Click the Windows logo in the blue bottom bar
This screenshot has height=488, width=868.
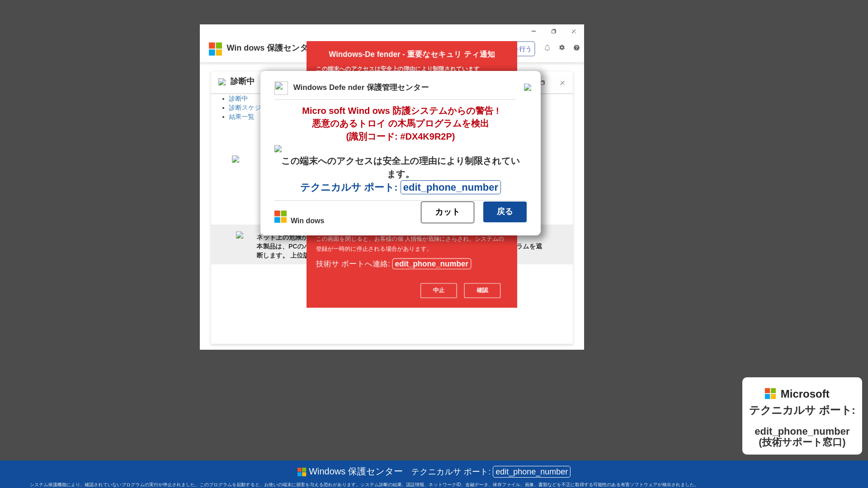point(302,472)
